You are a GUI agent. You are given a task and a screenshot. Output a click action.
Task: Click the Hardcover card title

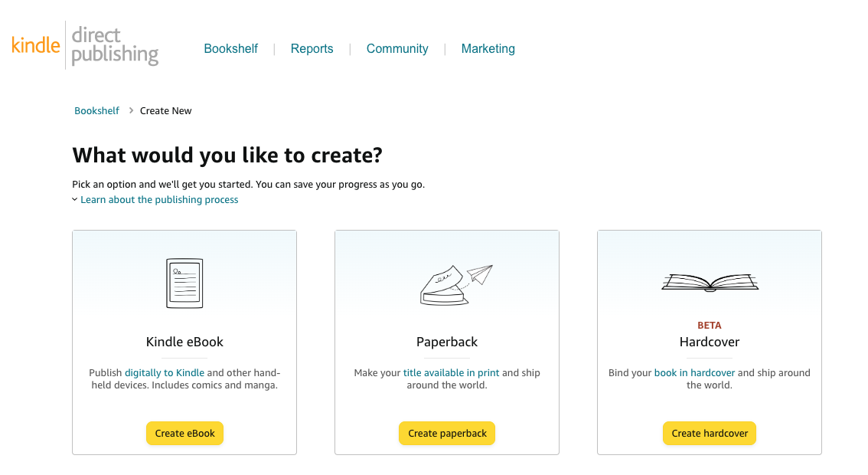710,342
